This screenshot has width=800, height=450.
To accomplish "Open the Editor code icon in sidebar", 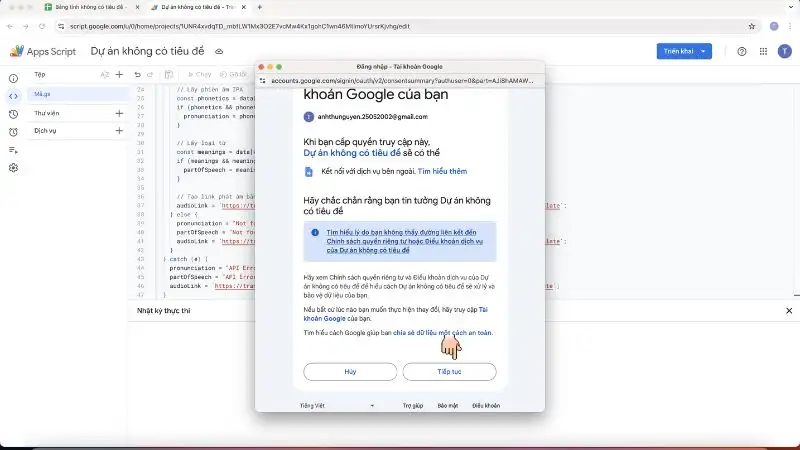I will [13, 96].
